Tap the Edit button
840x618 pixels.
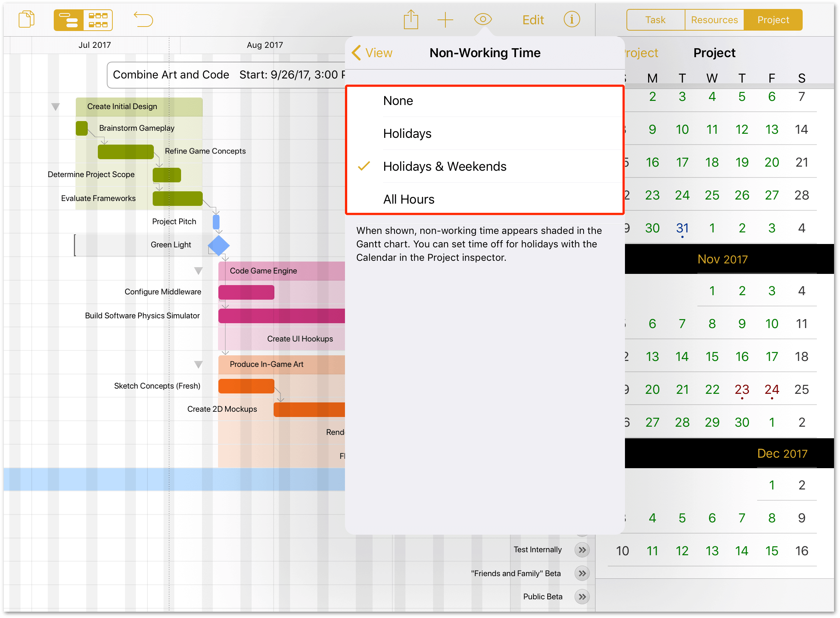pyautogui.click(x=533, y=19)
